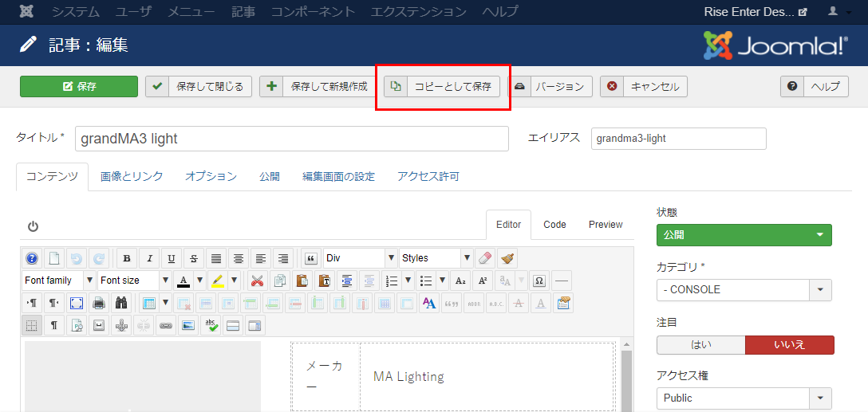868x412 pixels.
Task: Open the Font size dropdown
Action: click(x=135, y=281)
